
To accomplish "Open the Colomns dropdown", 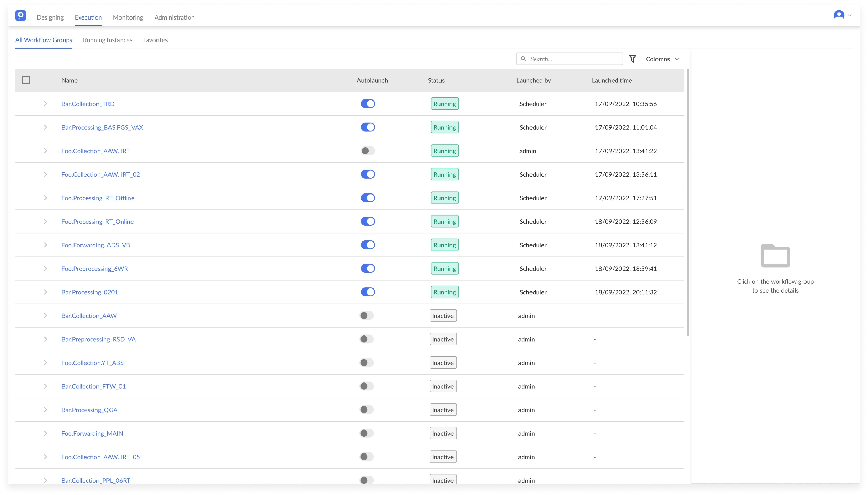I will click(x=662, y=59).
